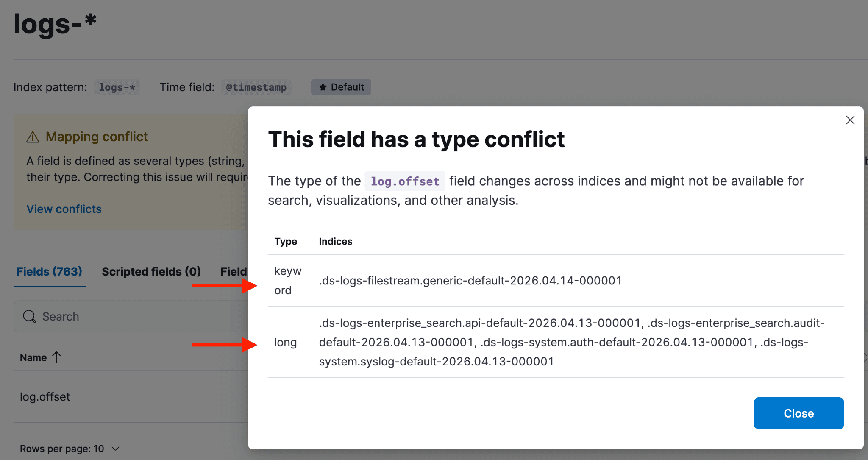Click the @timestamp time field badge
Screen dimensions: 868x460
pyautogui.click(x=256, y=87)
